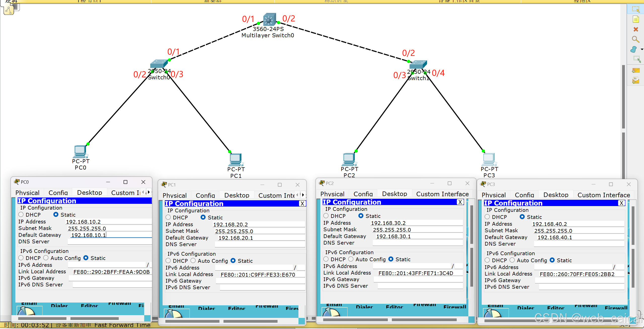Choose the Place Note tool
Screen dimensions: 644x329
[x=635, y=19]
